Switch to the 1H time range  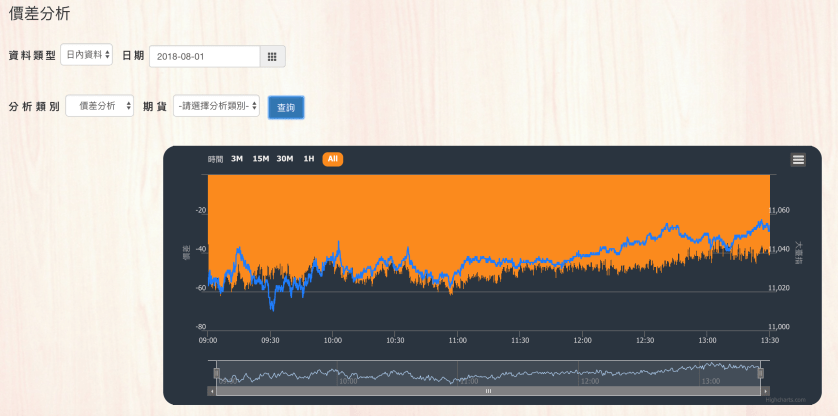[309, 159]
